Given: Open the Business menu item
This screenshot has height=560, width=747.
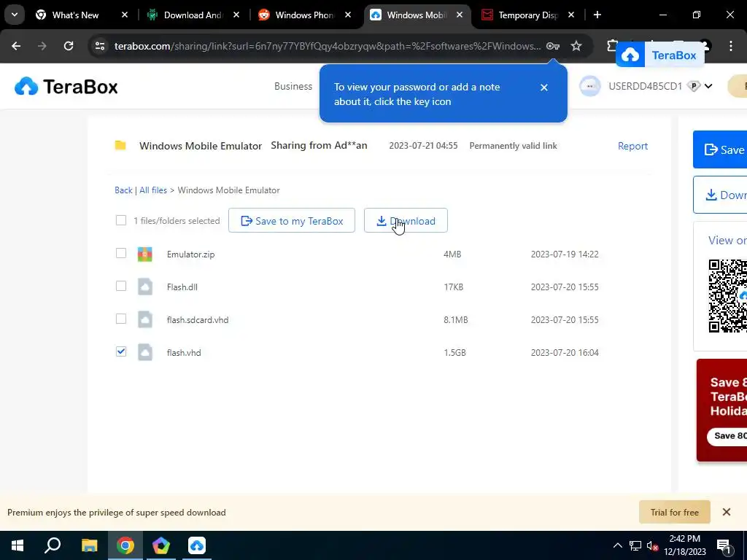Looking at the screenshot, I should [293, 86].
